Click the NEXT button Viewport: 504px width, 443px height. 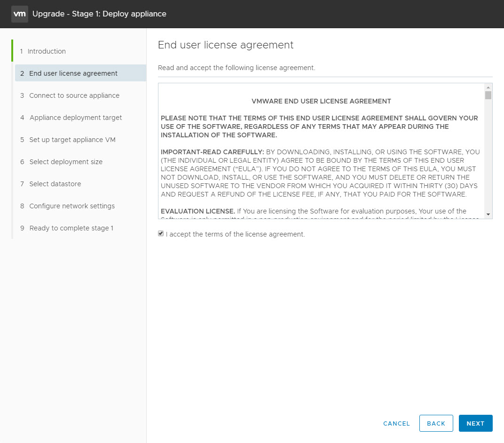tap(475, 423)
